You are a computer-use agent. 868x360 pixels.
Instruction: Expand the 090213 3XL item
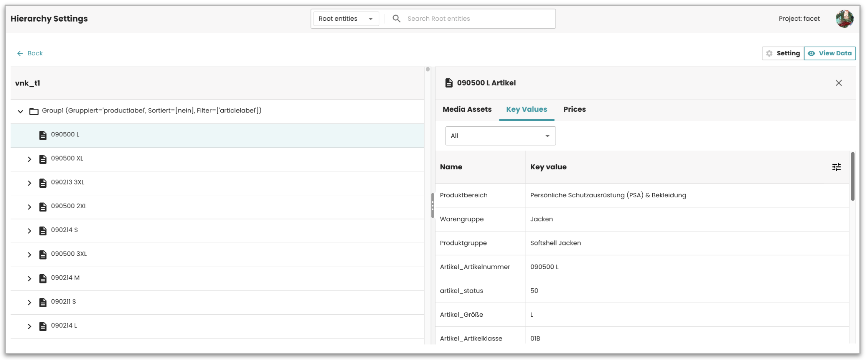pos(29,183)
